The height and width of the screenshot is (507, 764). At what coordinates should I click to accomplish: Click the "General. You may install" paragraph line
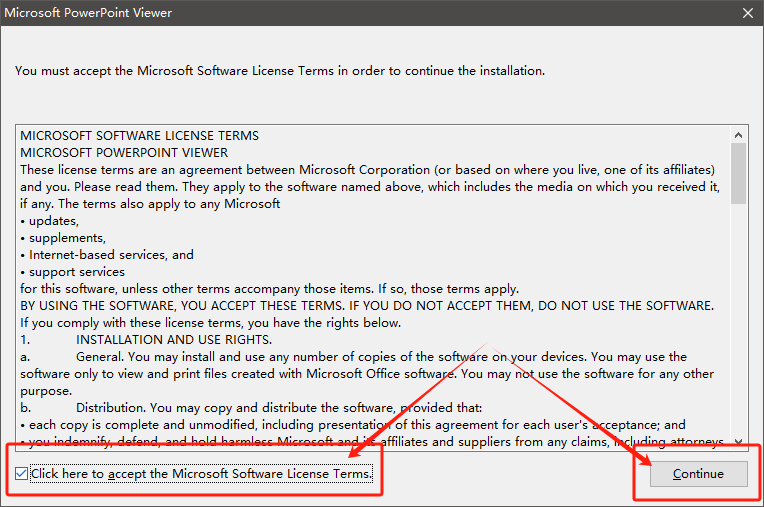(x=380, y=357)
